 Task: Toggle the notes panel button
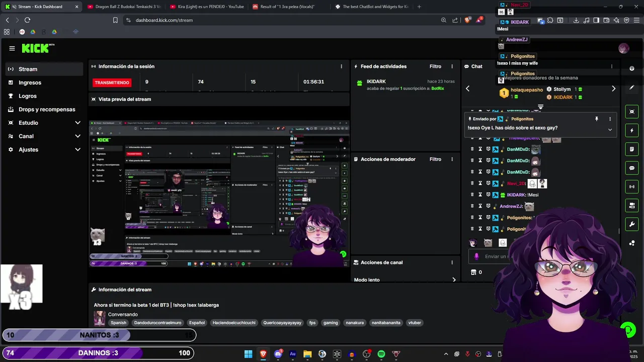click(x=632, y=149)
